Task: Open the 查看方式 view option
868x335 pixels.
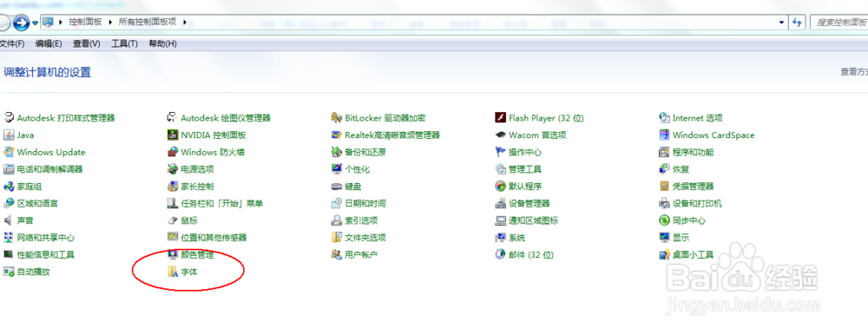Action: tap(854, 71)
